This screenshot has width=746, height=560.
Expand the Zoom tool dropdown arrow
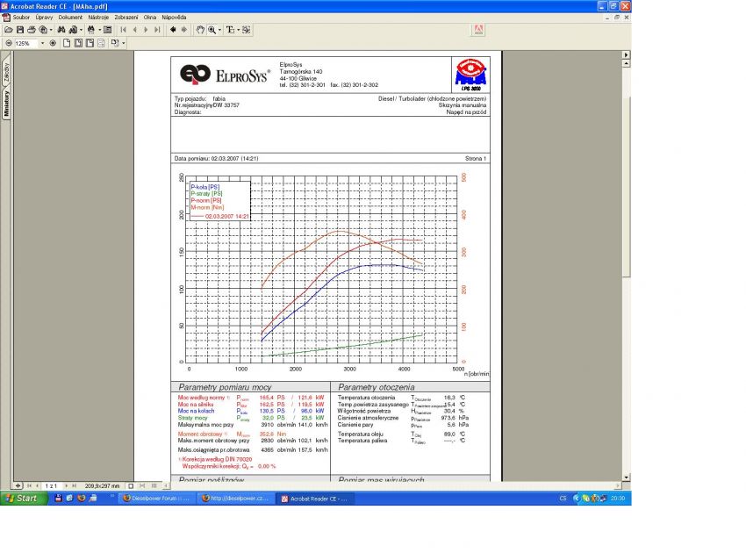tap(219, 30)
